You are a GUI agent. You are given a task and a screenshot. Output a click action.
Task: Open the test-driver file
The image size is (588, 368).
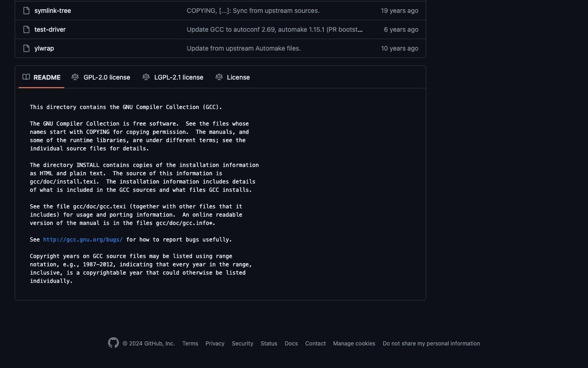50,29
